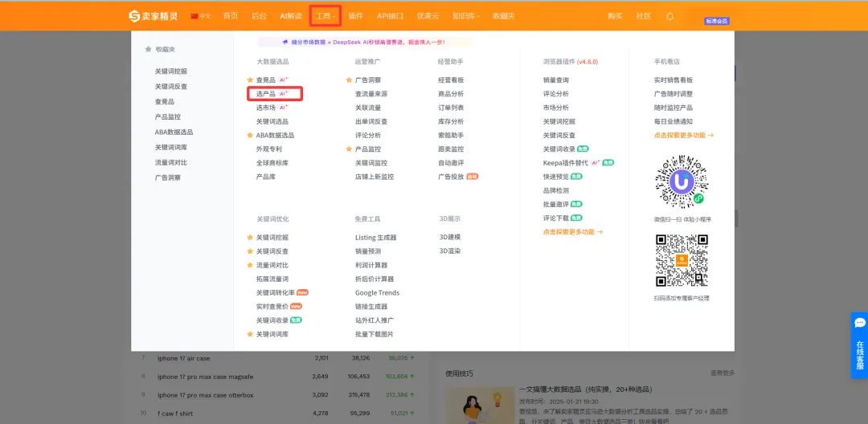Open 3D渲染 under 3D展示

450,251
